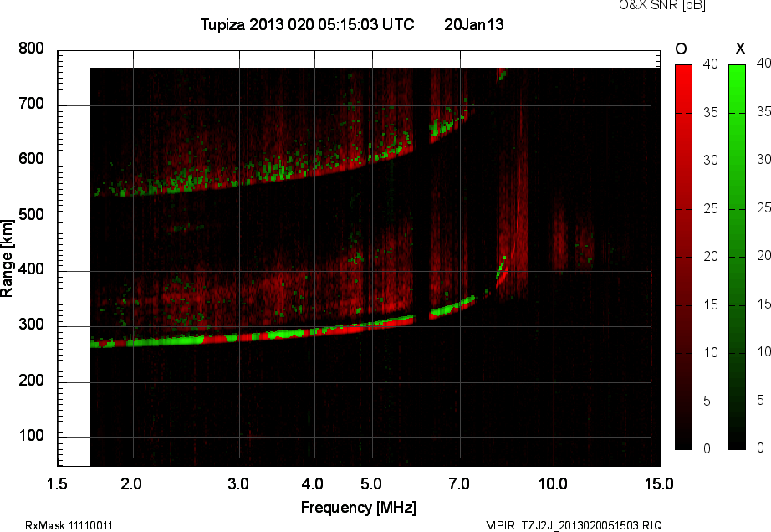The height and width of the screenshot is (532, 771).
Task: Click the 3.0 MHz frequency tick label
Action: (238, 483)
